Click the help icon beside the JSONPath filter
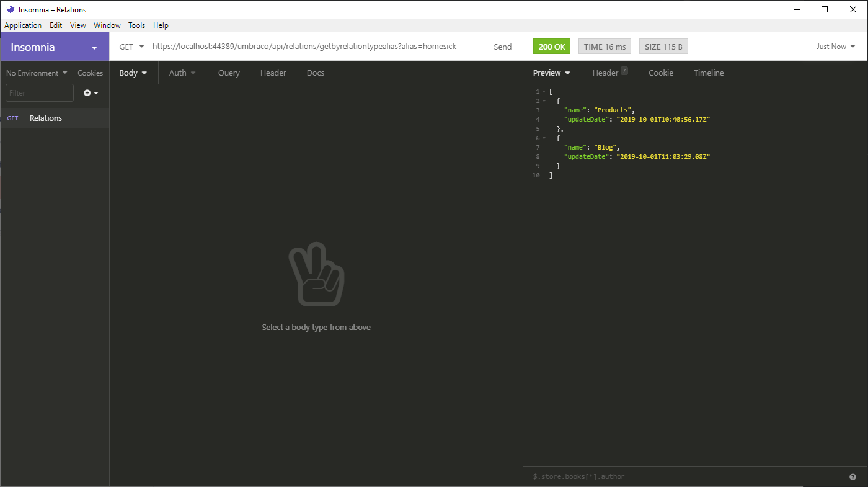The height and width of the screenshot is (487, 868). [x=852, y=476]
